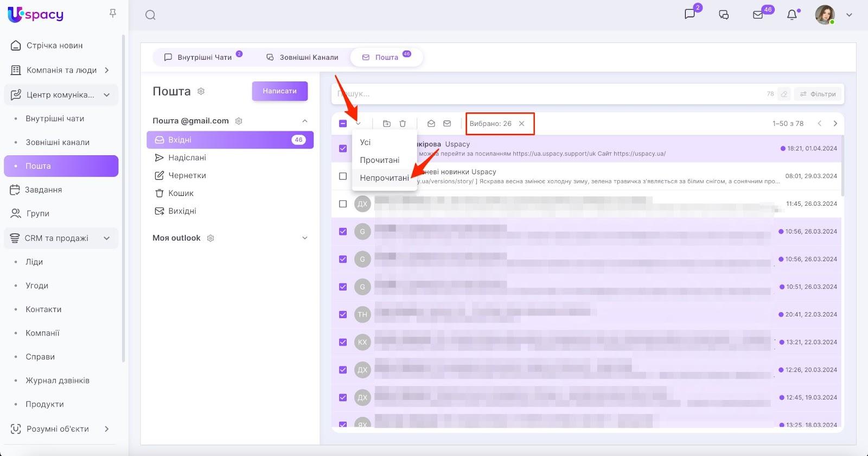Select Непрочитані from the dropdown menu
Viewport: 868px width, 456px height.
coord(384,178)
